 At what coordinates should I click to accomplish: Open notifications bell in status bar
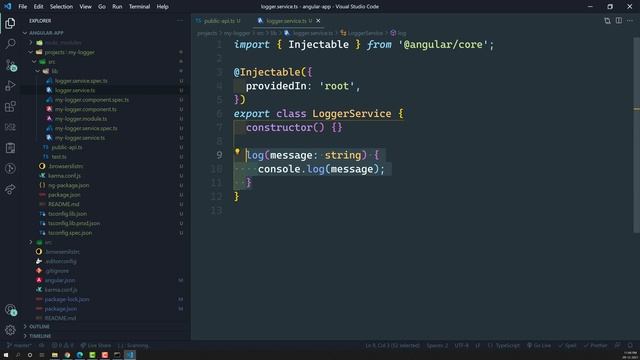(x=630, y=346)
